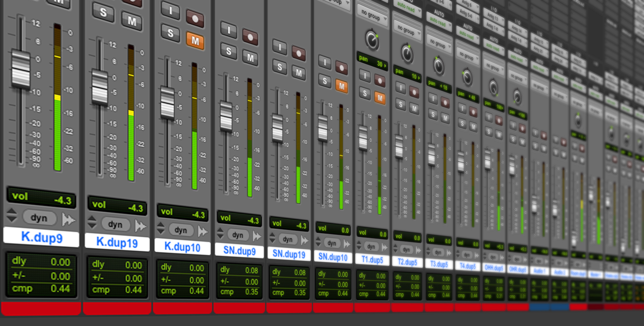Unmute the T1.dup5 track

[379, 97]
